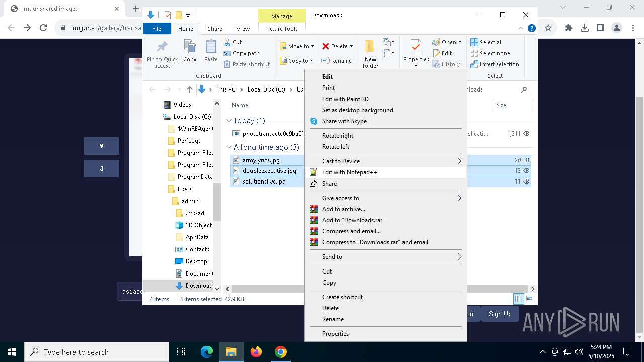Click the ribbon Edit button

click(x=442, y=53)
